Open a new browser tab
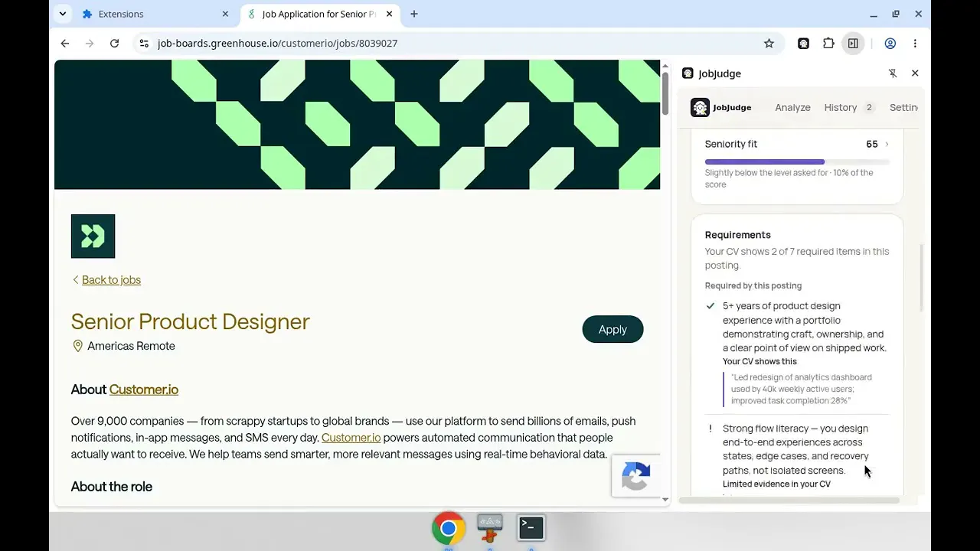Screen dimensions: 980x551 tap(414, 14)
